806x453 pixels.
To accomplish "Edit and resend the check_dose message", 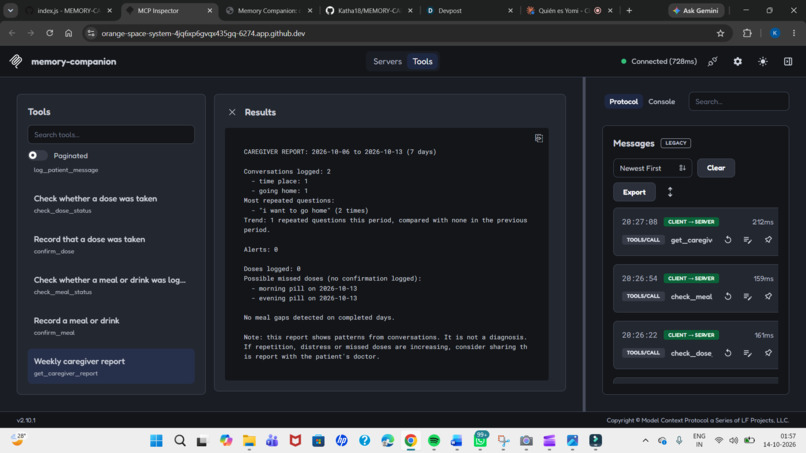I will pos(748,353).
